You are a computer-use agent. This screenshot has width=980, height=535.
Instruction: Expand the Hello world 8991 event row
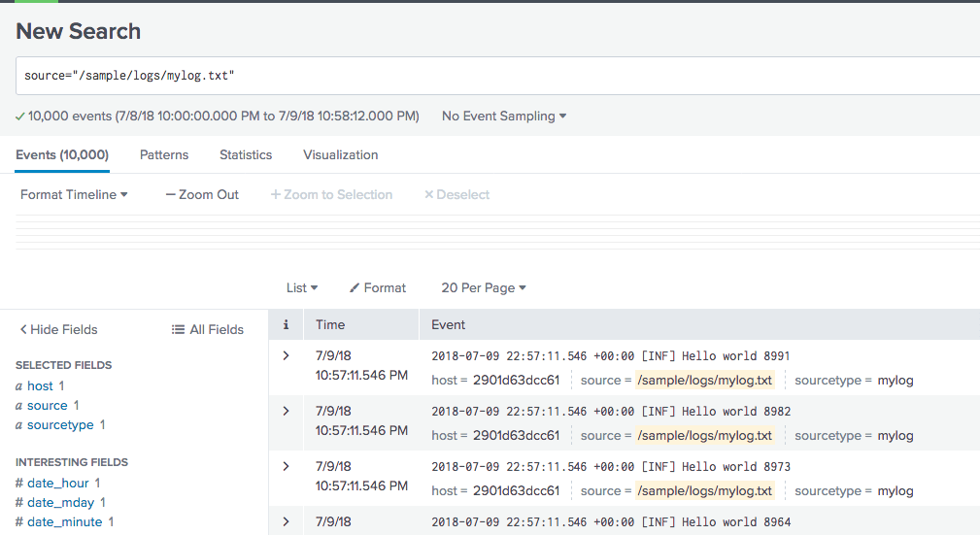point(286,355)
